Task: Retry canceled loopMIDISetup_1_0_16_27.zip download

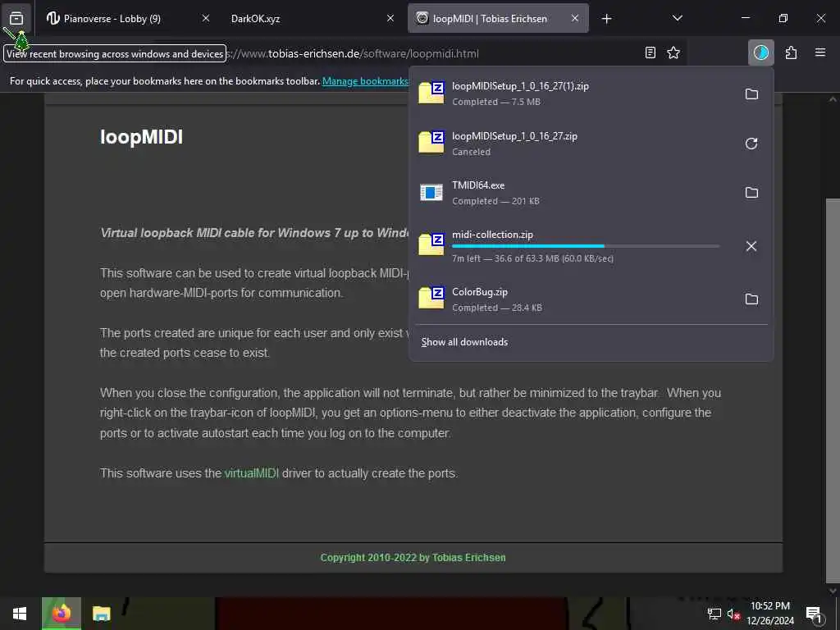Action: pos(751,144)
